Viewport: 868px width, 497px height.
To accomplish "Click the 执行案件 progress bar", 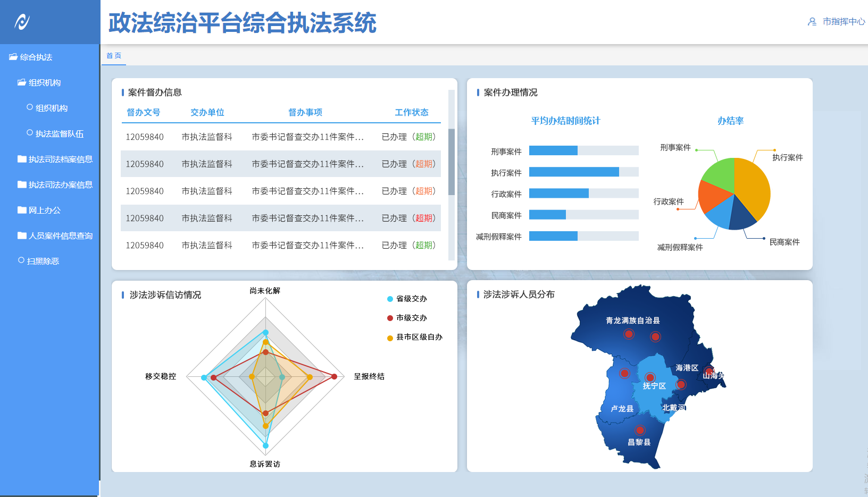I will [573, 172].
